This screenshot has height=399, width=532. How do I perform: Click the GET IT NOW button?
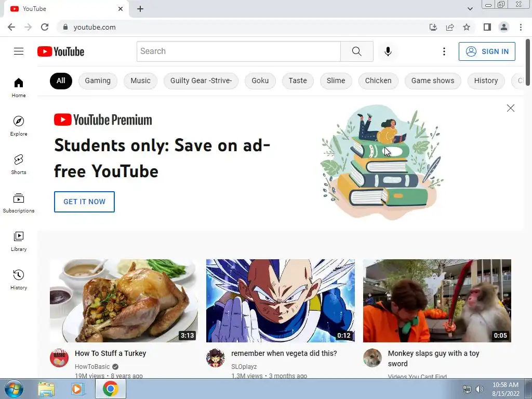click(84, 202)
